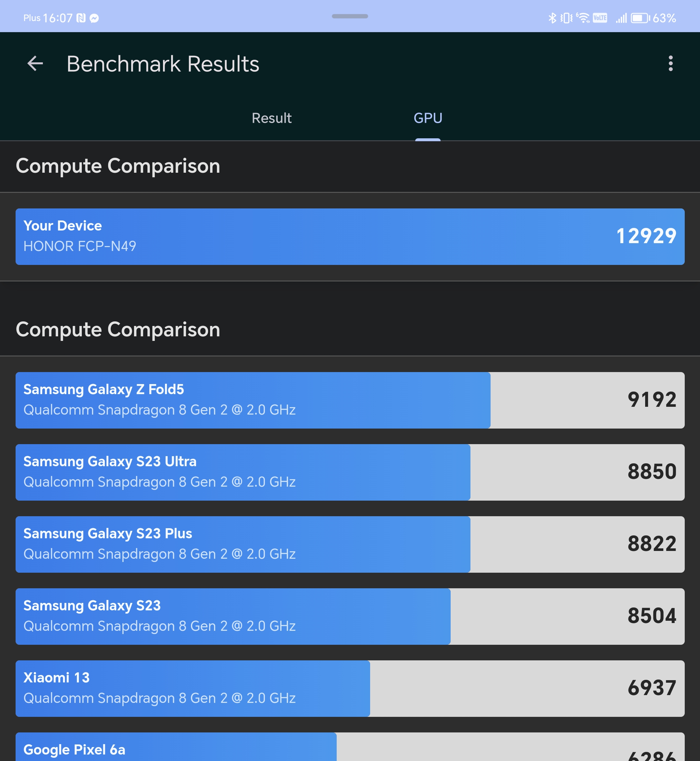The height and width of the screenshot is (761, 700).
Task: Tap the Your Device HONOR FCP-N49 score bar
Action: tap(350, 236)
